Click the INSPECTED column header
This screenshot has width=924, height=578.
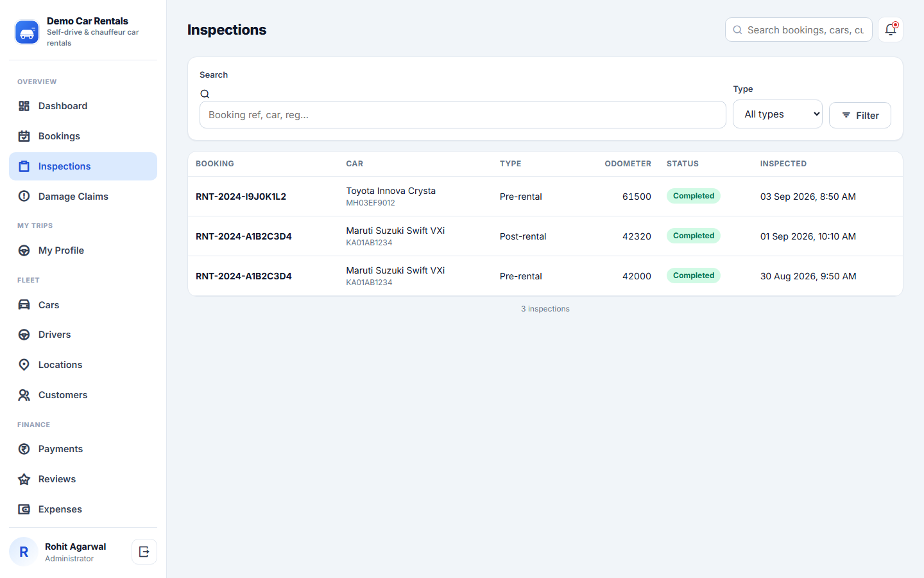coord(783,164)
